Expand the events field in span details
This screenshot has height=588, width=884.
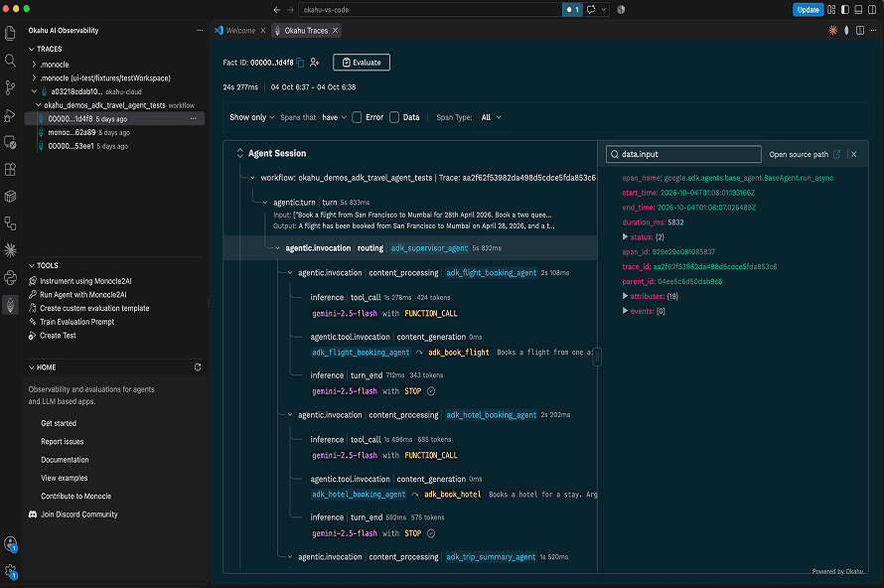(625, 311)
